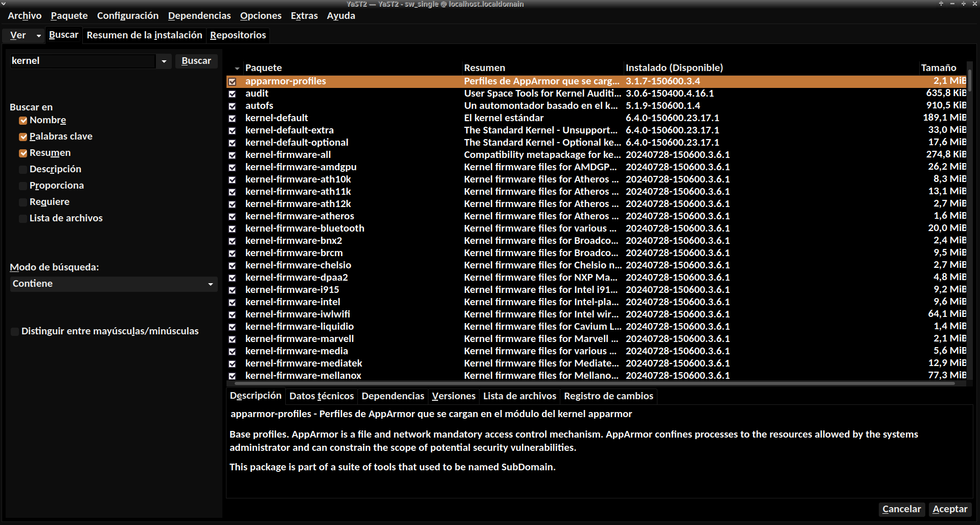
Task: Toggle status icon for audit package
Action: (x=232, y=94)
